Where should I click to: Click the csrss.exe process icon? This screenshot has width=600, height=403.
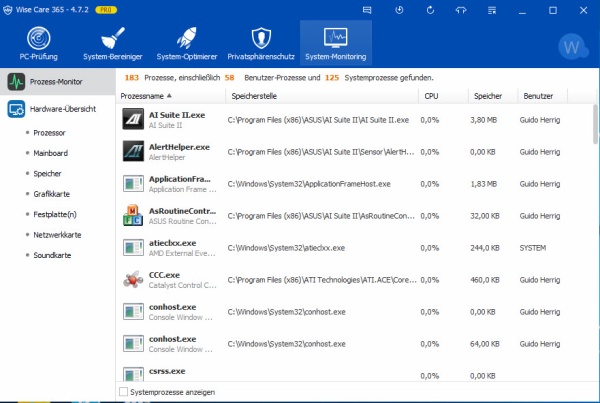point(133,374)
